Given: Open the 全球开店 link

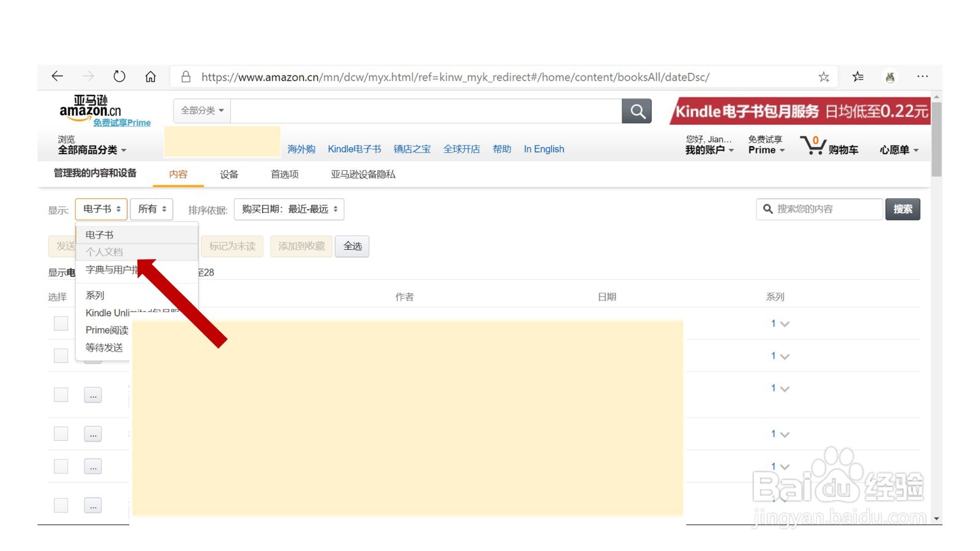Looking at the screenshot, I should point(462,149).
